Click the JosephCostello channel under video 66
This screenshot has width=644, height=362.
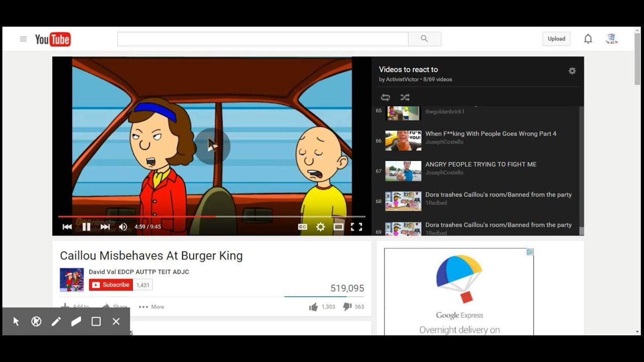444,142
